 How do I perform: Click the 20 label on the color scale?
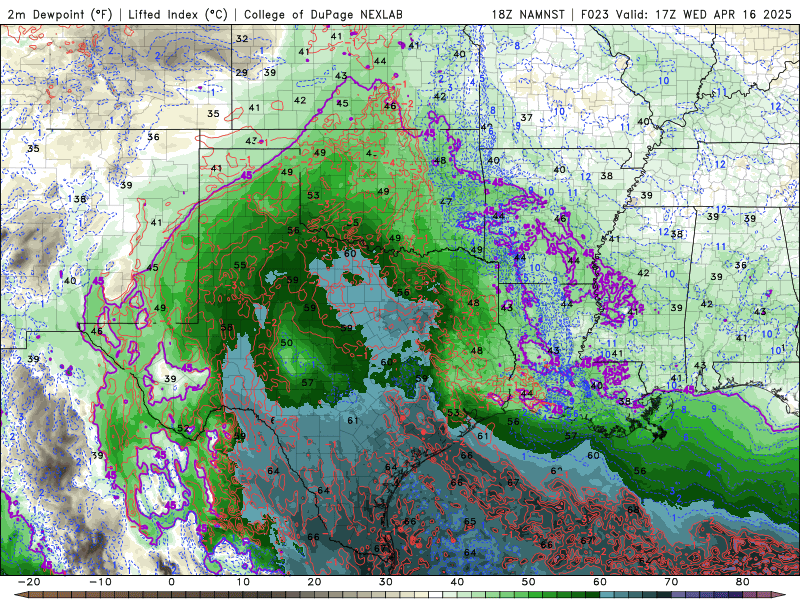pyautogui.click(x=314, y=582)
